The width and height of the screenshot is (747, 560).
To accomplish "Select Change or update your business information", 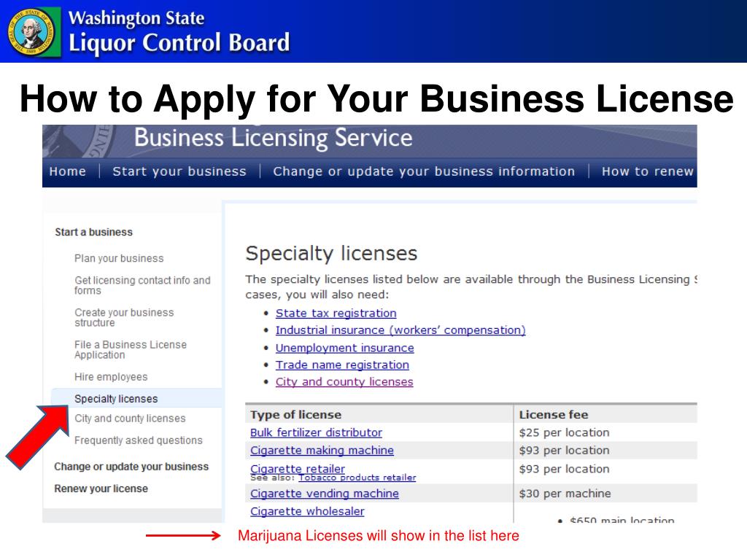I will tap(424, 171).
